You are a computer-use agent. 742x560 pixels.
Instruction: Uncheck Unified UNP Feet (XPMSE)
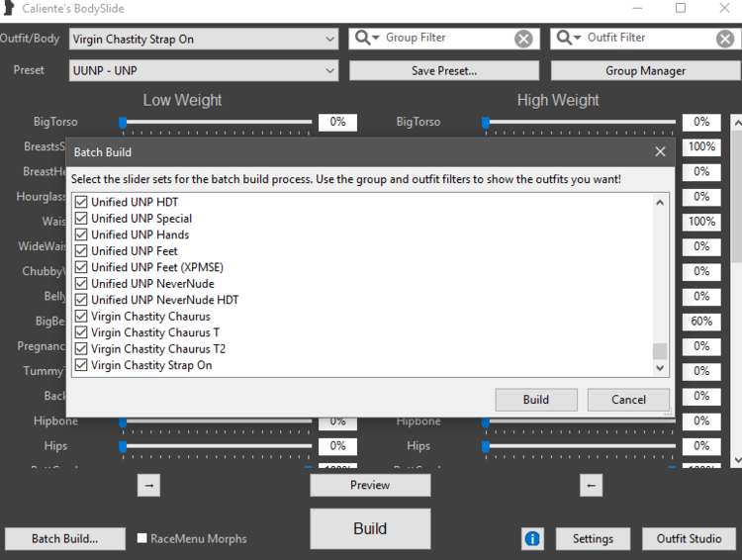pyautogui.click(x=81, y=267)
